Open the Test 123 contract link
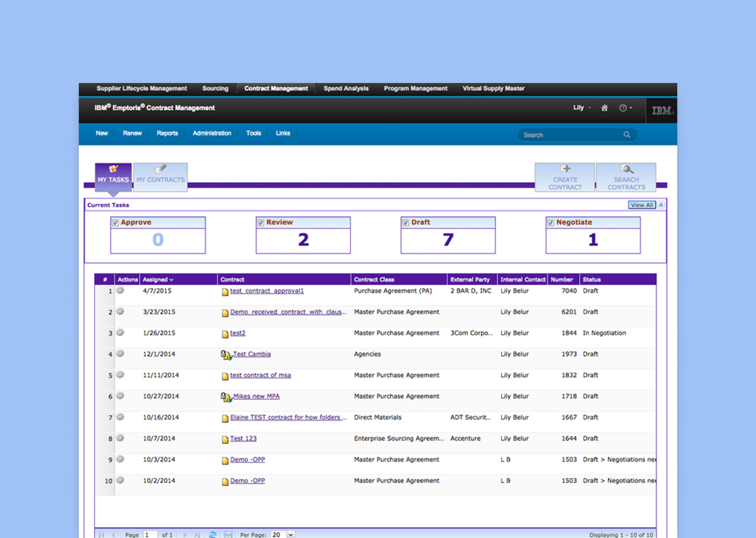Image resolution: width=756 pixels, height=538 pixels. coord(243,438)
